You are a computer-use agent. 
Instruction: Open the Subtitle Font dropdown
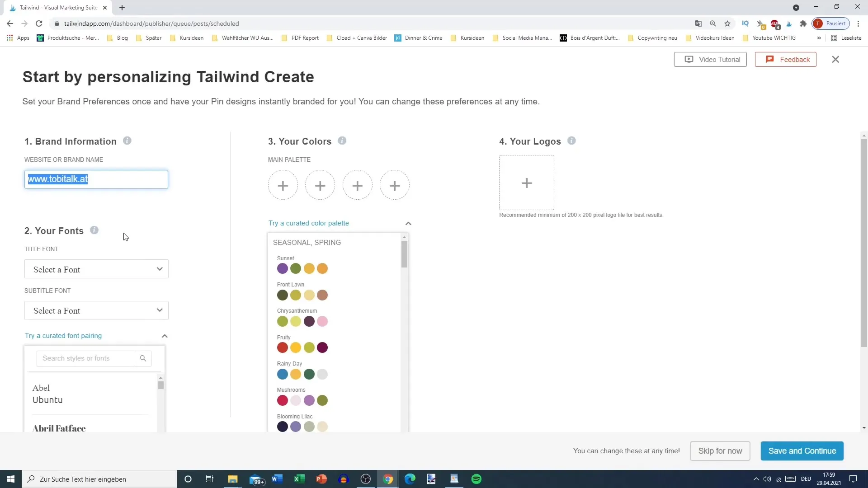pos(96,310)
